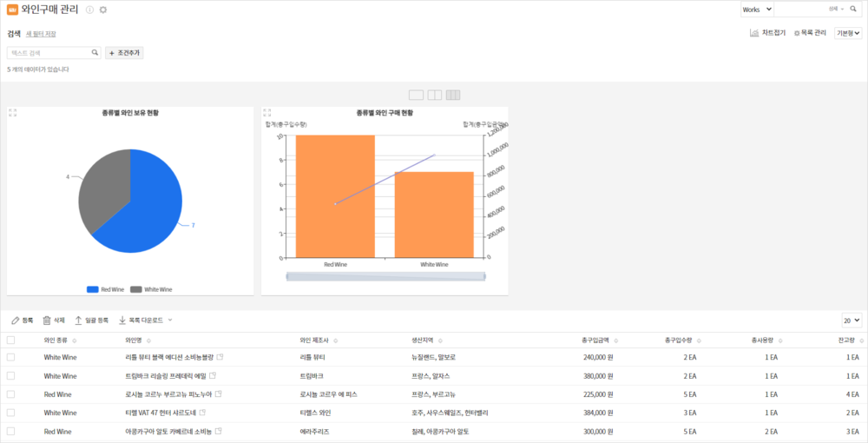Click the Red Wine orange bar

click(x=335, y=196)
